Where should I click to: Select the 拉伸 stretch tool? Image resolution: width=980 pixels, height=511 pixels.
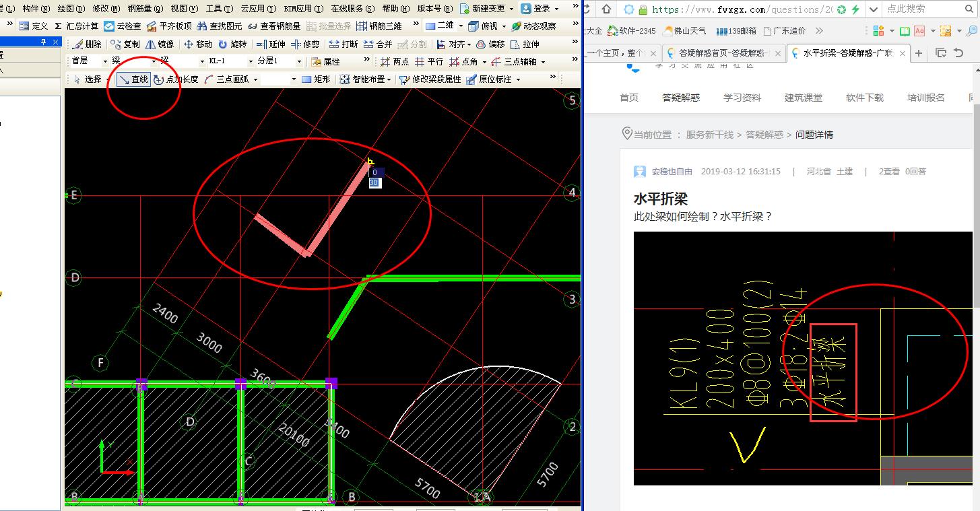[525, 44]
